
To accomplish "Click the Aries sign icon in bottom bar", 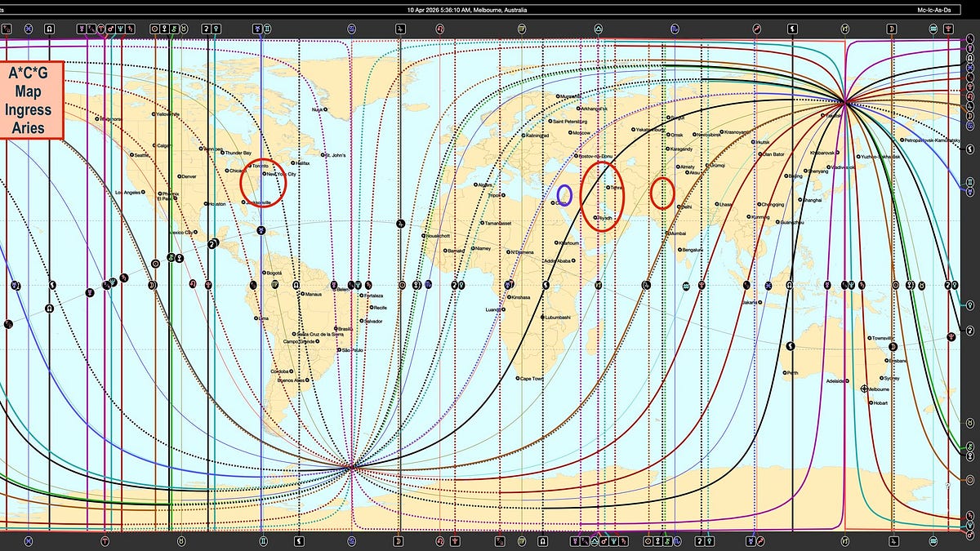I will pos(105,540).
